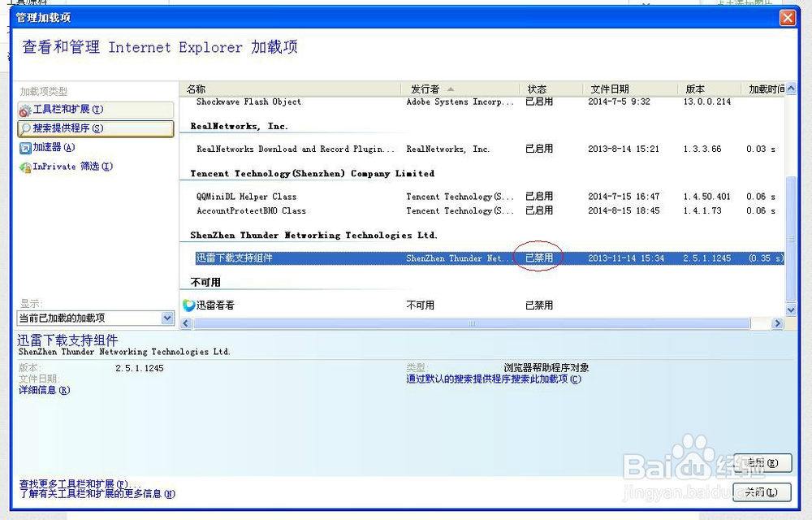812x520 pixels.
Task: Sort list by 文件日期 column header
Action: click(630, 89)
